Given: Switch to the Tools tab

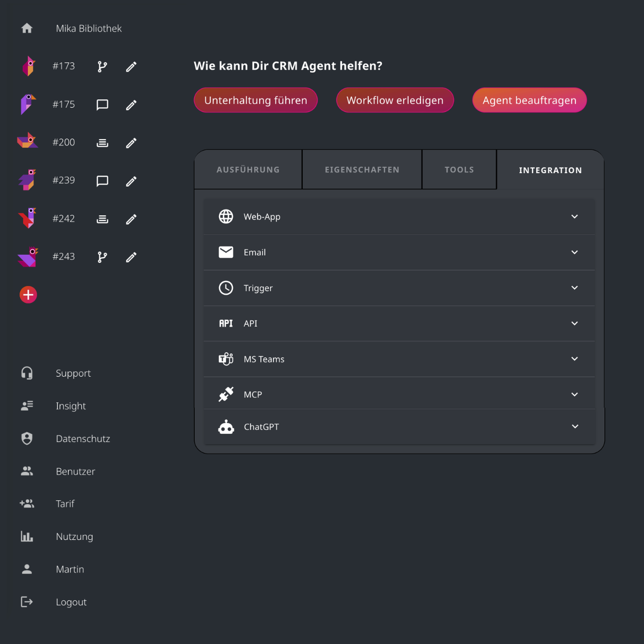Looking at the screenshot, I should [459, 170].
